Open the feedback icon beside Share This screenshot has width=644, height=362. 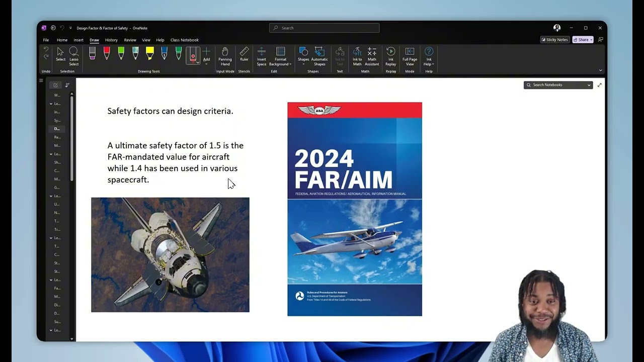(x=600, y=40)
